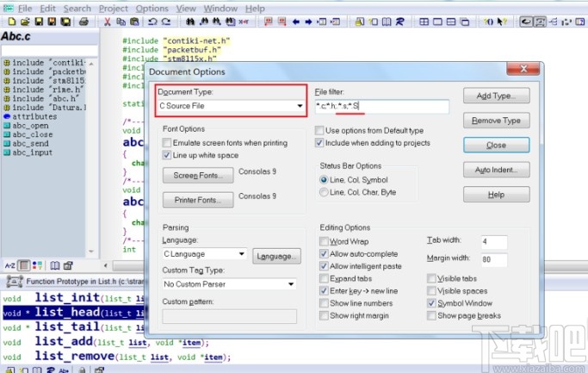Click the New file toolbar icon
Image resolution: width=588 pixels, height=373 pixels.
(12, 22)
